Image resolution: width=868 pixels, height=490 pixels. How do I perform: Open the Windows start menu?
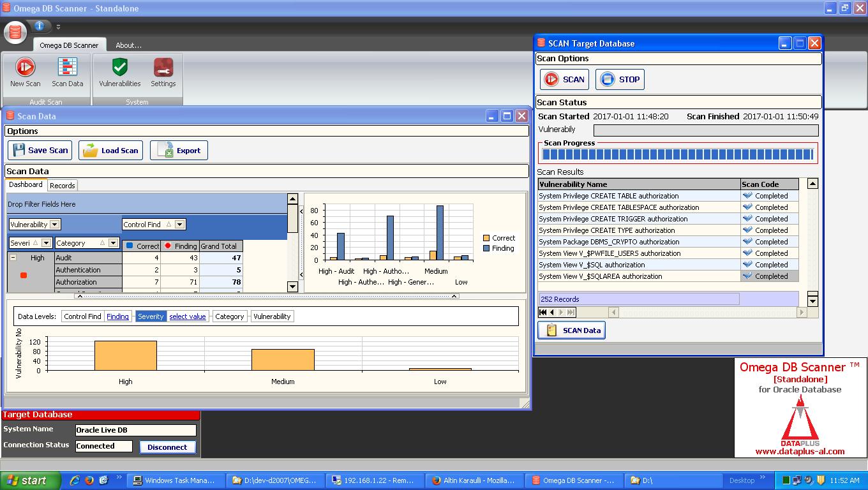(30, 480)
